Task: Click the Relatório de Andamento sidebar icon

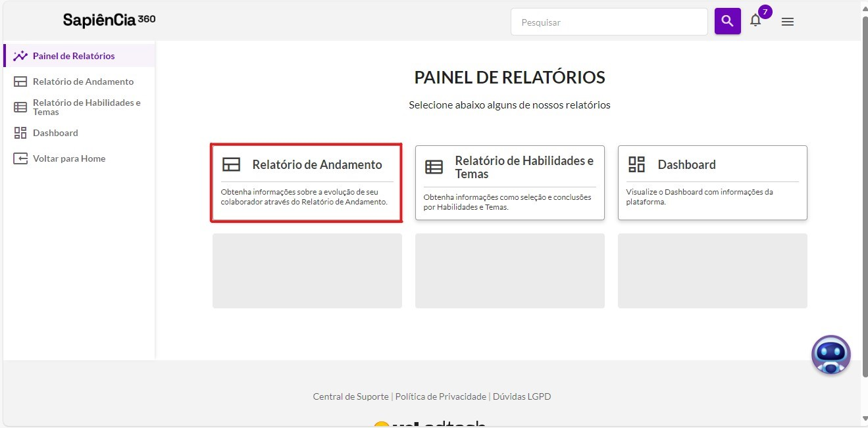Action: pos(20,82)
